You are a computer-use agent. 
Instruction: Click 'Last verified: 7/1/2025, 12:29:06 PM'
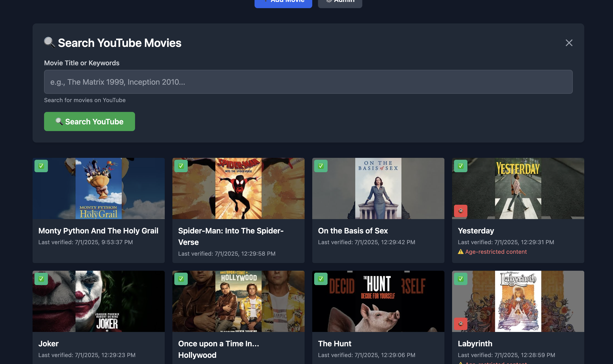click(366, 355)
